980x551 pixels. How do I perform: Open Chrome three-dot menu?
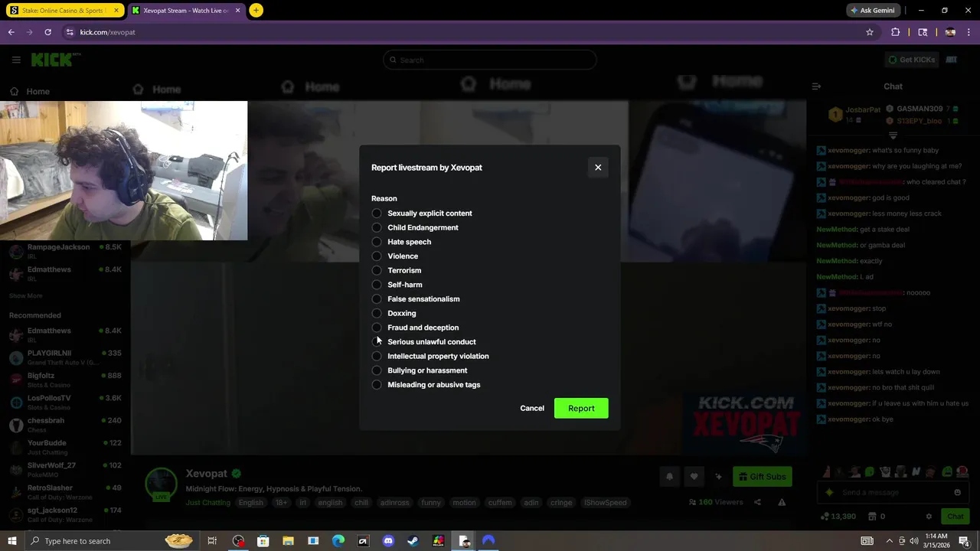pos(969,32)
